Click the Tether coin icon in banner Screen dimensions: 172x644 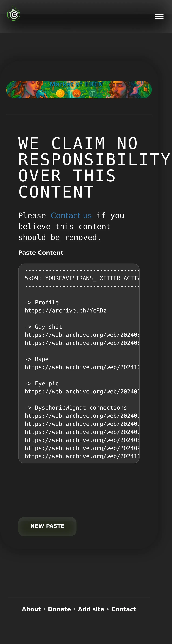(93, 94)
